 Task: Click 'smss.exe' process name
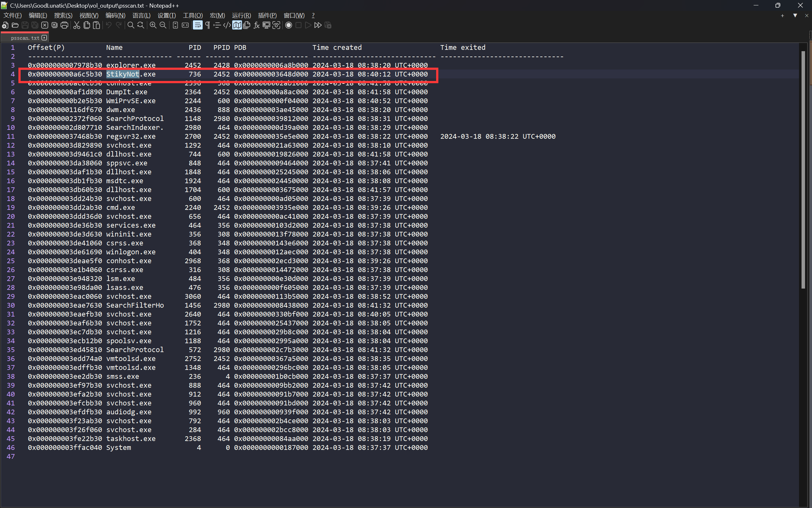122,376
